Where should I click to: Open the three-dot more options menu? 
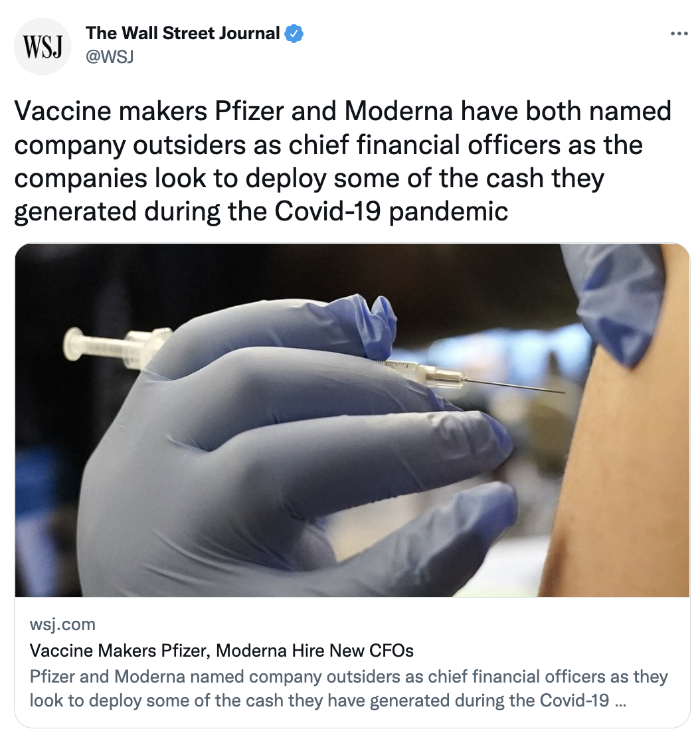(679, 34)
